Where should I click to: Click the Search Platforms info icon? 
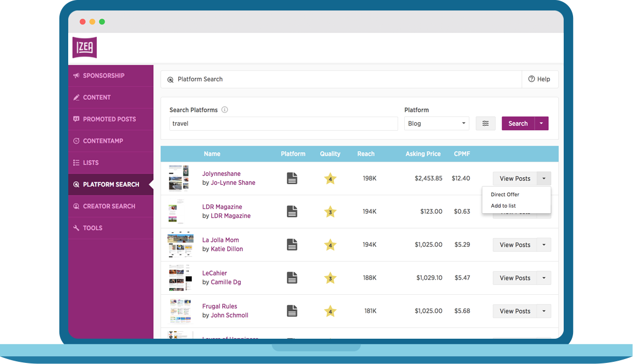coord(225,110)
